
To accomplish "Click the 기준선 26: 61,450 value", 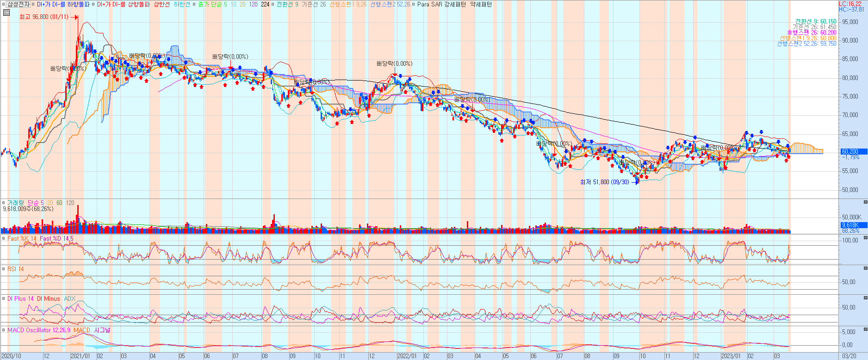I will tap(814, 27).
